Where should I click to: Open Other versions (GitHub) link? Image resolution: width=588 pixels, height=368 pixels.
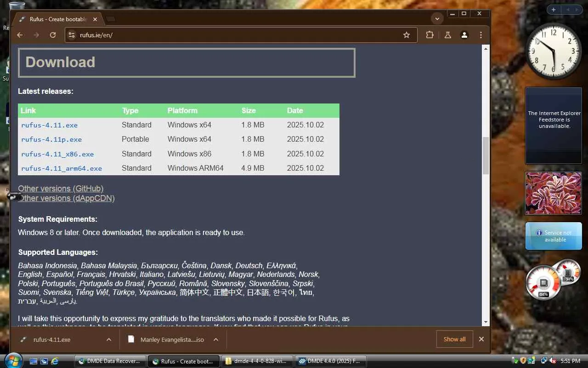[x=61, y=189]
